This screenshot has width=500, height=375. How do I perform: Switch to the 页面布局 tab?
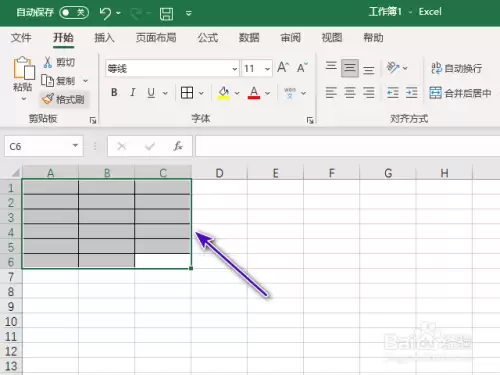[x=156, y=38]
